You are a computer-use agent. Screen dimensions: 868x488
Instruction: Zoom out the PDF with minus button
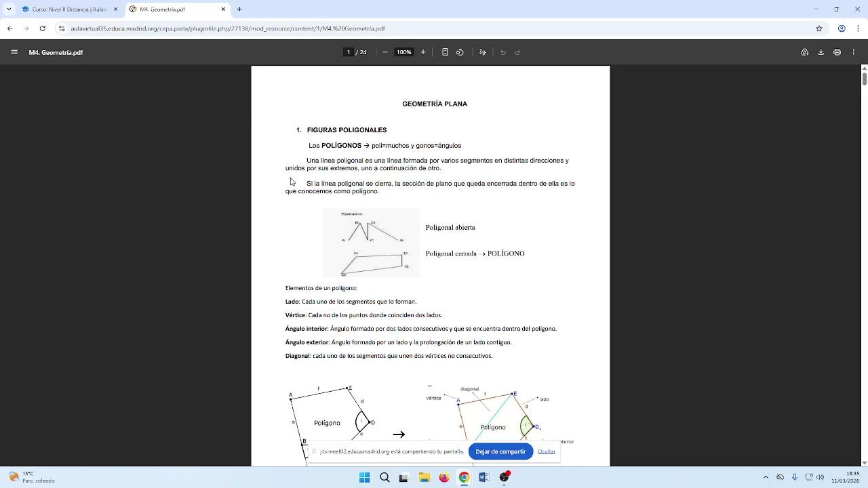385,52
